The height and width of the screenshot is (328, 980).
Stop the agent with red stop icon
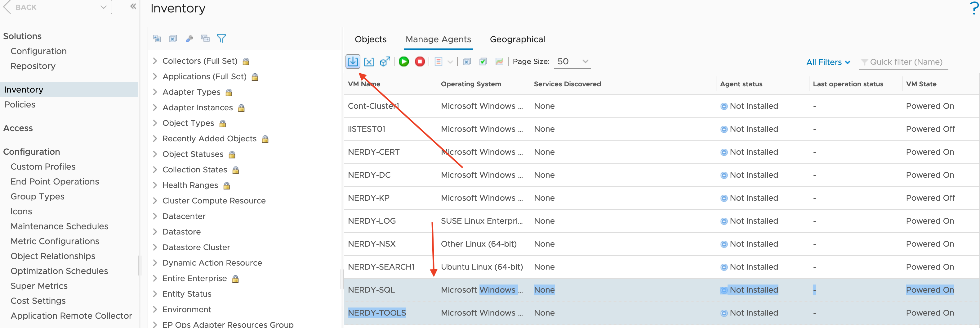click(420, 61)
